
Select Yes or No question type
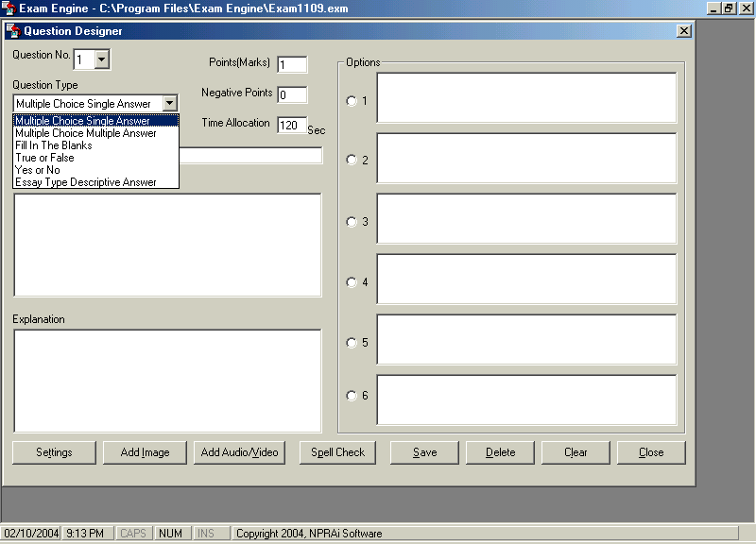pyautogui.click(x=38, y=170)
